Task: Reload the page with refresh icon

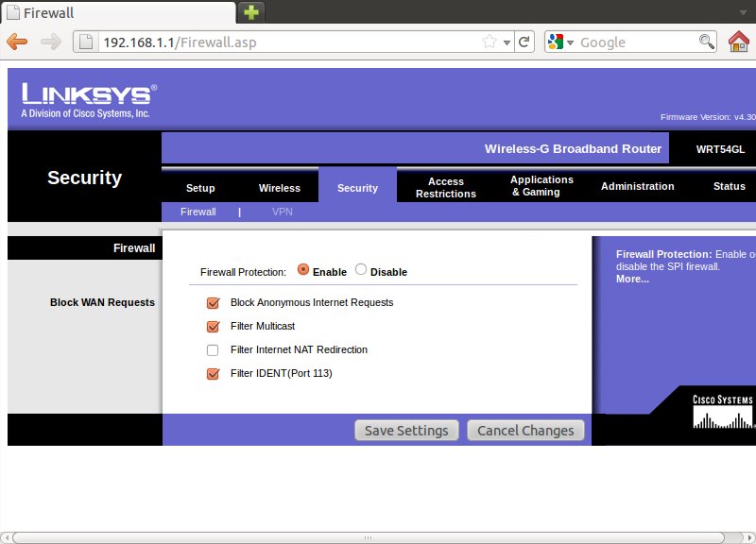Action: pos(524,42)
